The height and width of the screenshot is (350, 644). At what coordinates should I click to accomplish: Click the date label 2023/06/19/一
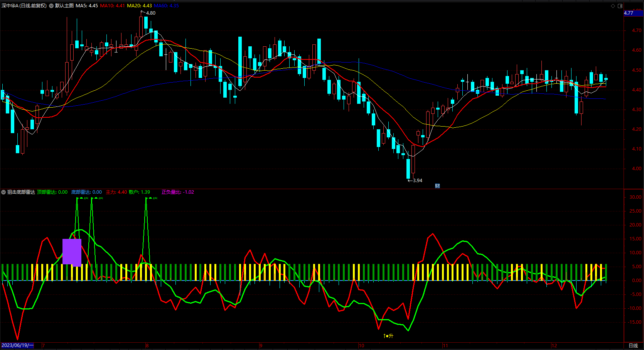tap(17, 345)
